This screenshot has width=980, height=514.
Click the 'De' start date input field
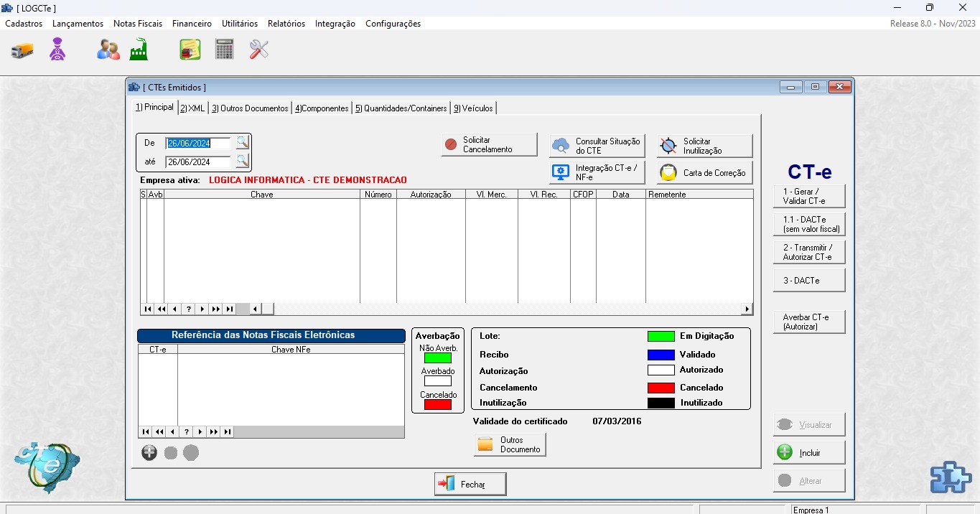(x=198, y=143)
